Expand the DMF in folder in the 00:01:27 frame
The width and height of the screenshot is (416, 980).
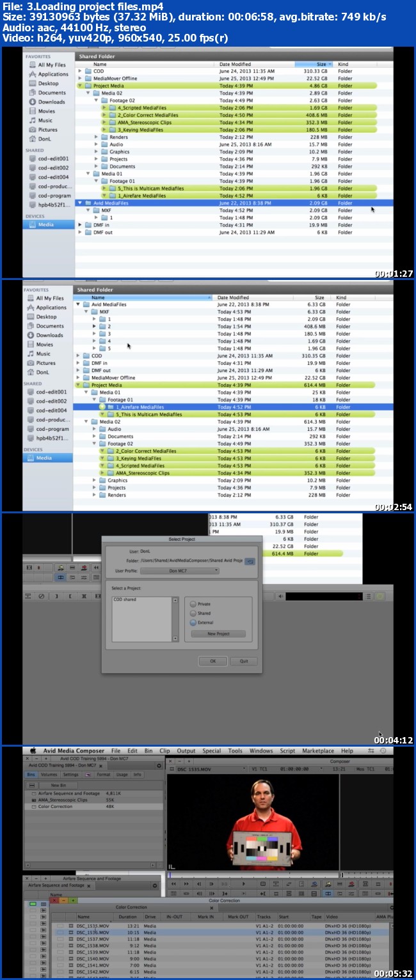[x=80, y=225]
